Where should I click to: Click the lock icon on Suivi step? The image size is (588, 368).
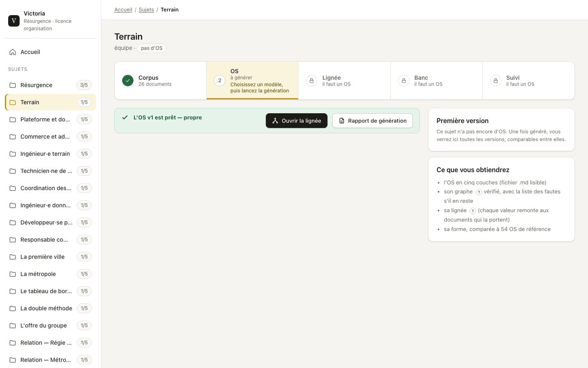[x=496, y=81]
